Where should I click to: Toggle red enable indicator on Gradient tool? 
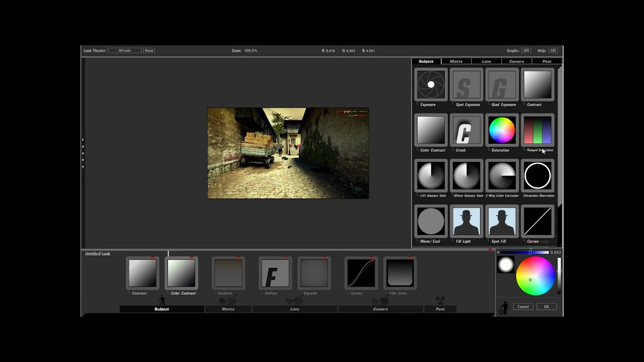(x=238, y=258)
